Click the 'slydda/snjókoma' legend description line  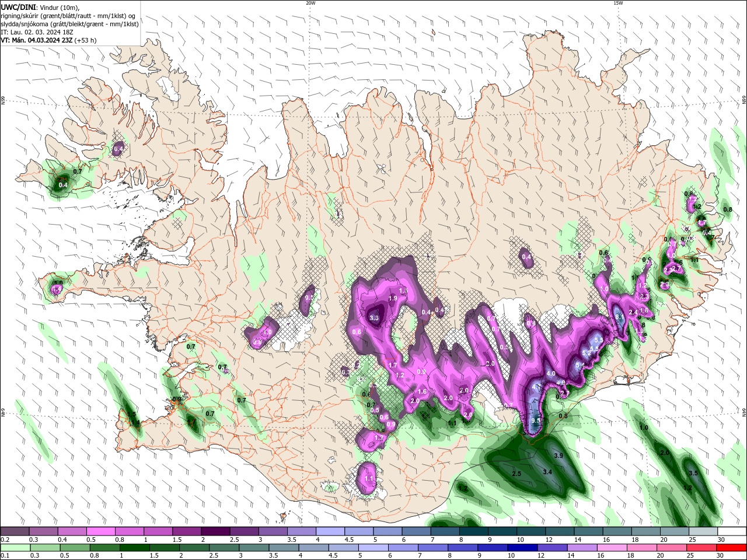click(69, 24)
